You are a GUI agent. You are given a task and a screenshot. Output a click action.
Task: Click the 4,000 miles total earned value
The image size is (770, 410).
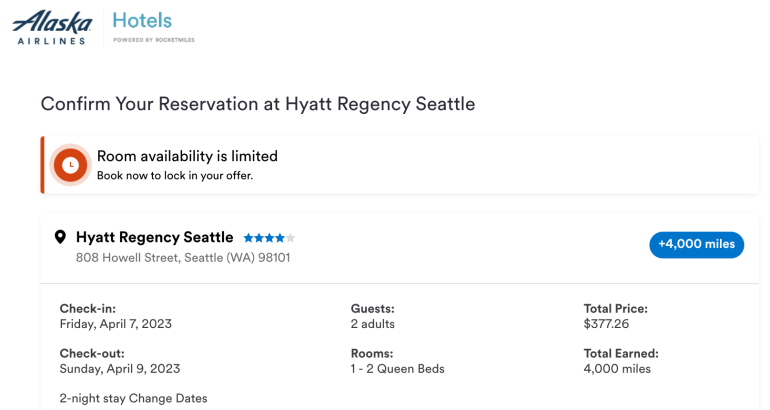click(x=617, y=368)
